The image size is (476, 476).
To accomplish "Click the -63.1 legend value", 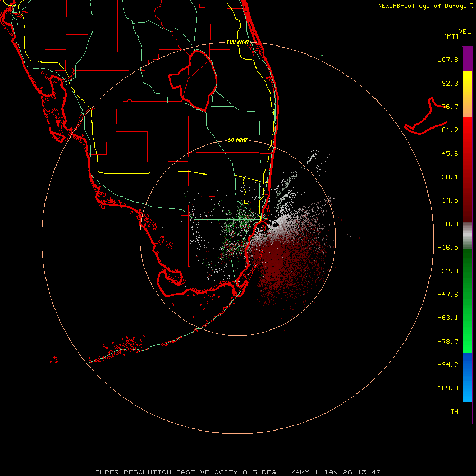I will (448, 318).
